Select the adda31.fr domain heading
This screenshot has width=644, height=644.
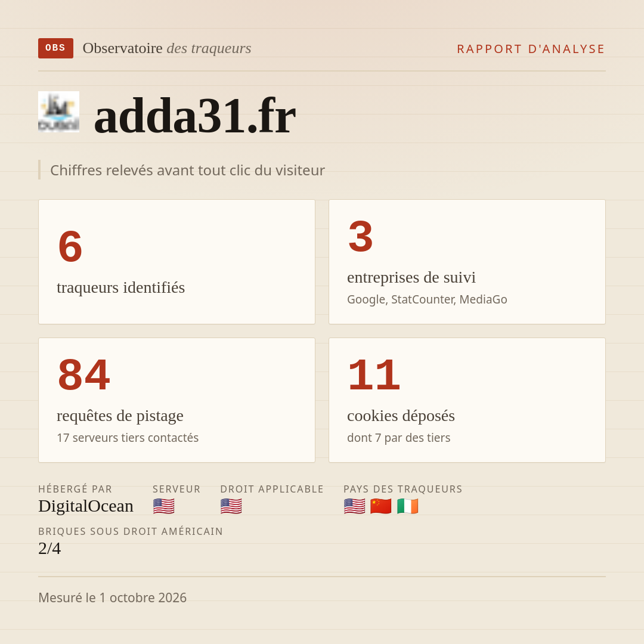194,116
